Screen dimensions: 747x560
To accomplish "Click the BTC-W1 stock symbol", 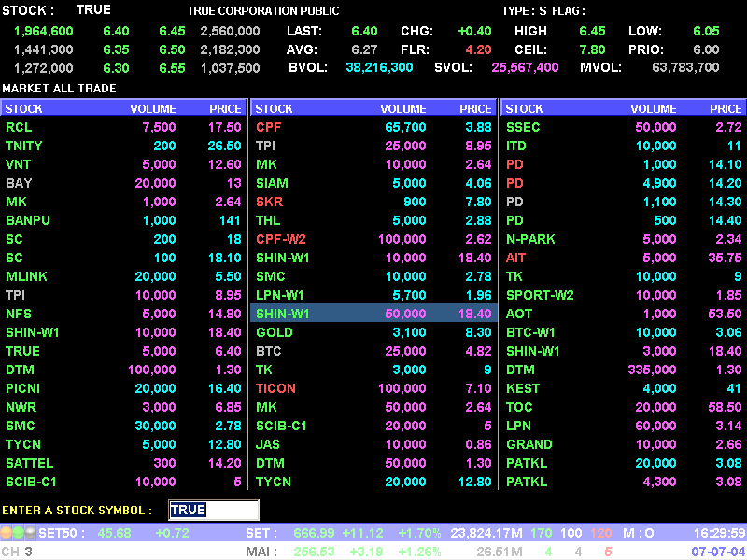I will click(530, 332).
